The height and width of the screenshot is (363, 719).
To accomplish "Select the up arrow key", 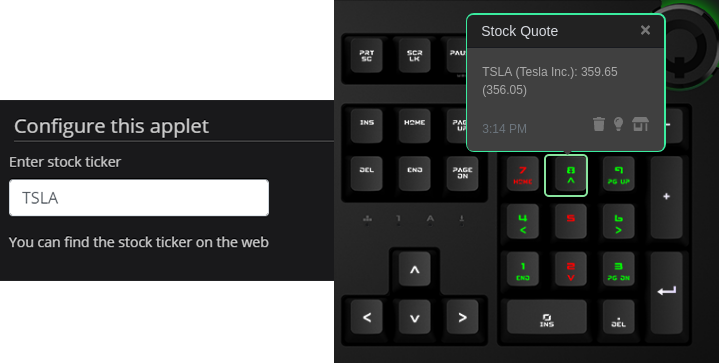I will tap(415, 270).
